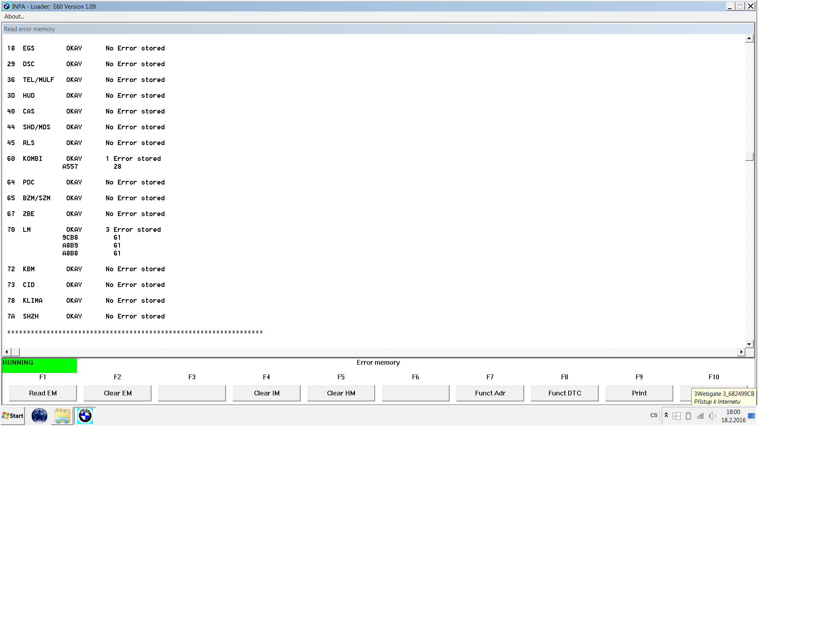
Task: Click the green RUNNING status indicator
Action: point(39,365)
